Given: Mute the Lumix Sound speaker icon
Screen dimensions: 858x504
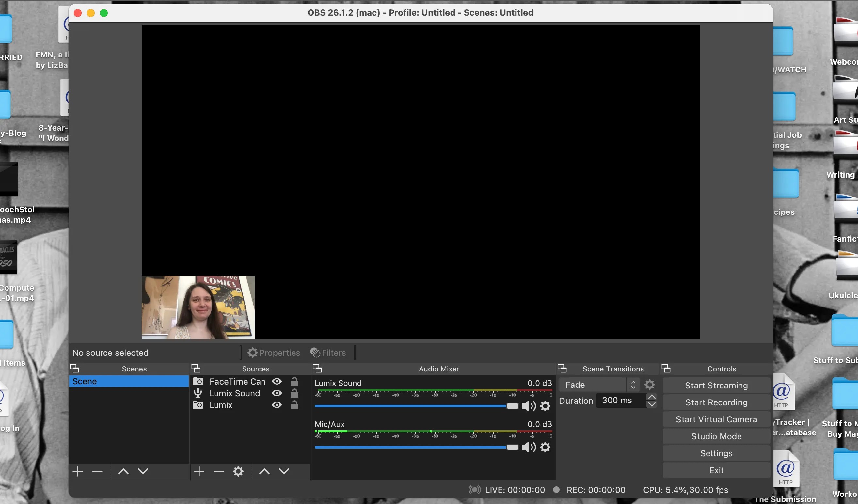Looking at the screenshot, I should tap(529, 406).
